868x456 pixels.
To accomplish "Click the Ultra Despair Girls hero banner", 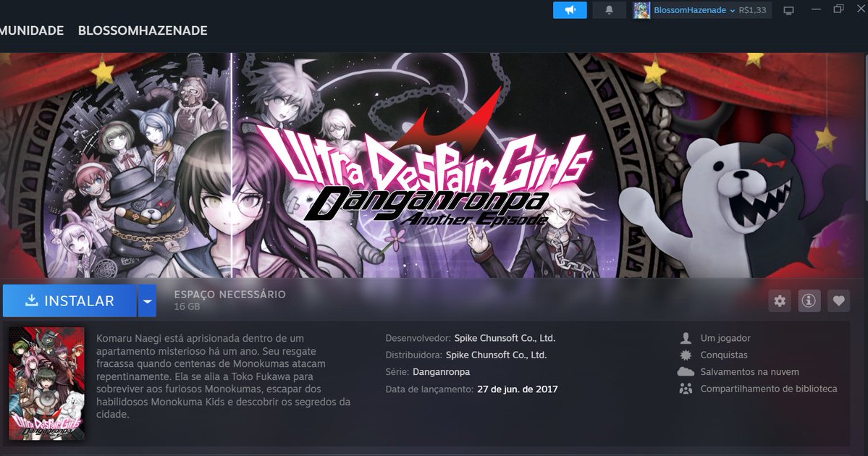I will click(x=434, y=165).
